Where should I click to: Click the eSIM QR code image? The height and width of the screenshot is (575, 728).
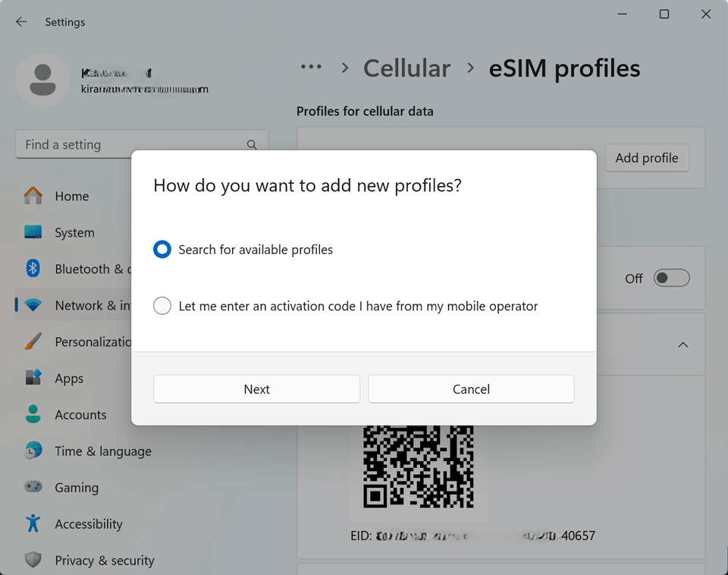click(x=418, y=466)
